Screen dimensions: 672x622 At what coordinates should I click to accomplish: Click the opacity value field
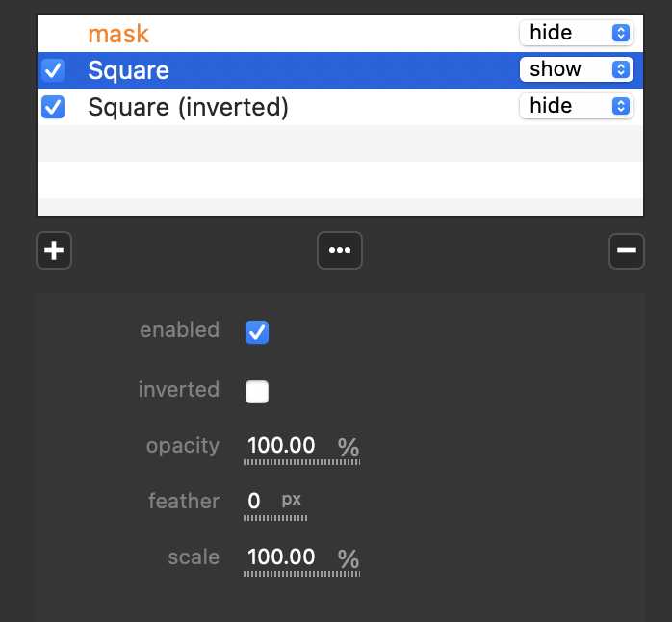pyautogui.click(x=281, y=446)
